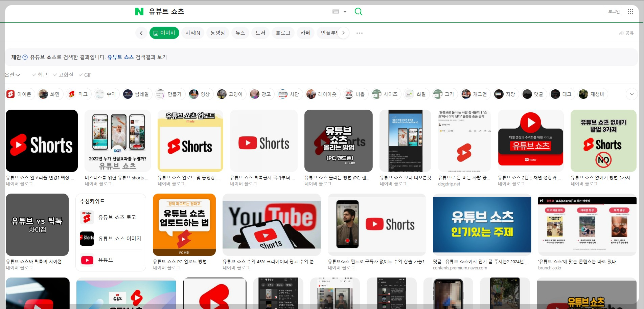This screenshot has width=644, height=309.
Task: Click the brunch.co.kr source text
Action: (550, 268)
